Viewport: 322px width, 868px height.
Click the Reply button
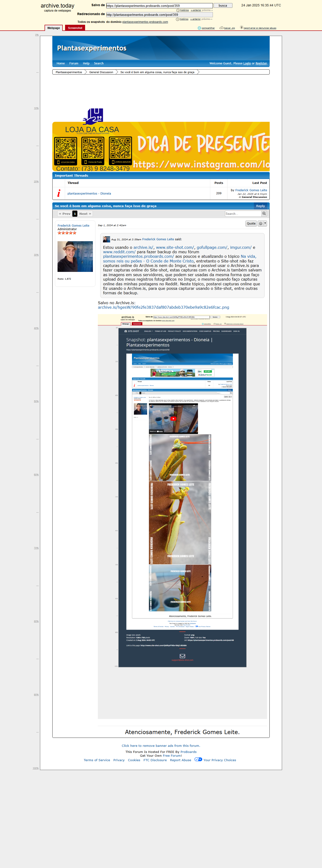[x=260, y=206]
